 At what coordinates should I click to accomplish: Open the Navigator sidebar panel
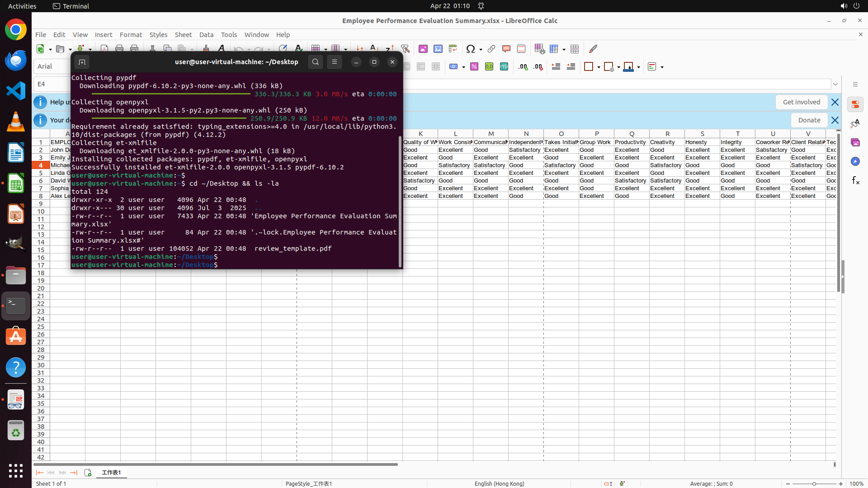[x=855, y=161]
